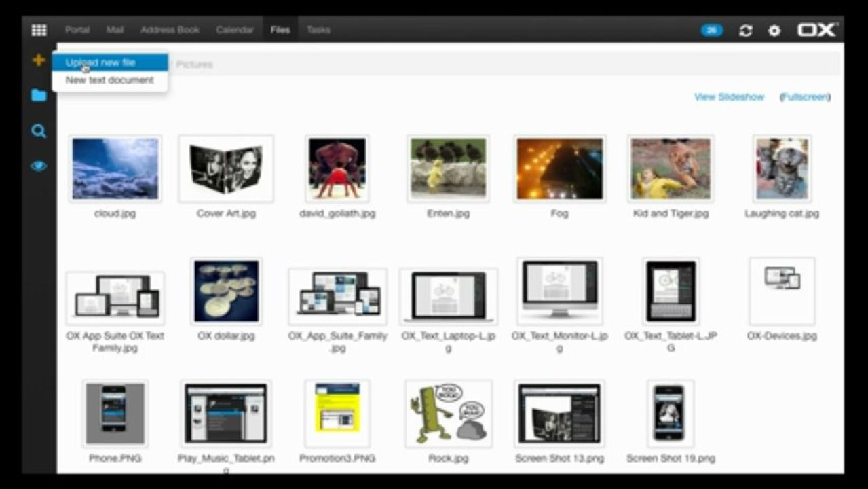
Task: Open the Kid and Tiger.jpg thumbnail
Action: [x=671, y=168]
